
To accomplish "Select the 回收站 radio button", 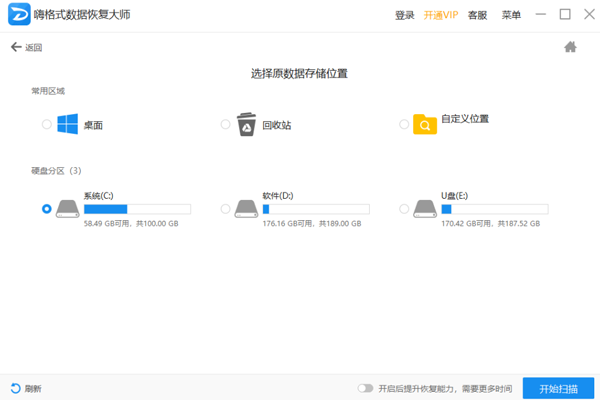I will [x=225, y=125].
